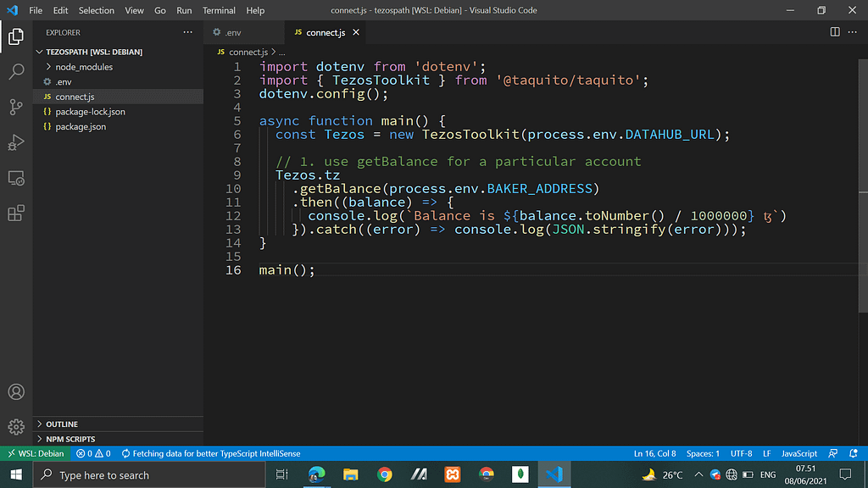
Task: Close the connect.js tab
Action: [x=356, y=33]
